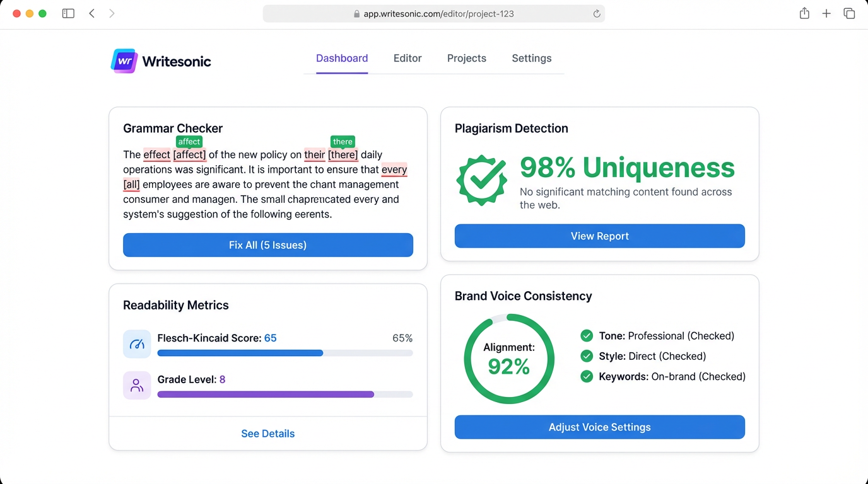The image size is (868, 484).
Task: Click the Fix All (5 Issues) button
Action: click(x=267, y=245)
